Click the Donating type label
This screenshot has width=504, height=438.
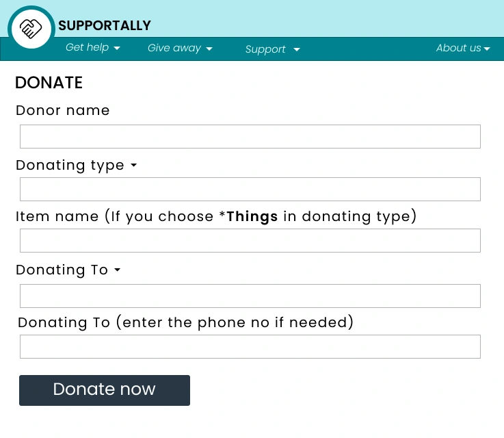70,166
